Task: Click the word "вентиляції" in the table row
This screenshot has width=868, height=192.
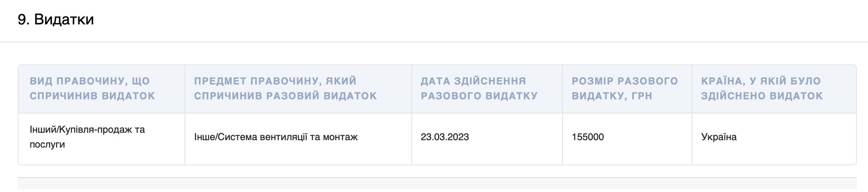Action: (x=283, y=137)
